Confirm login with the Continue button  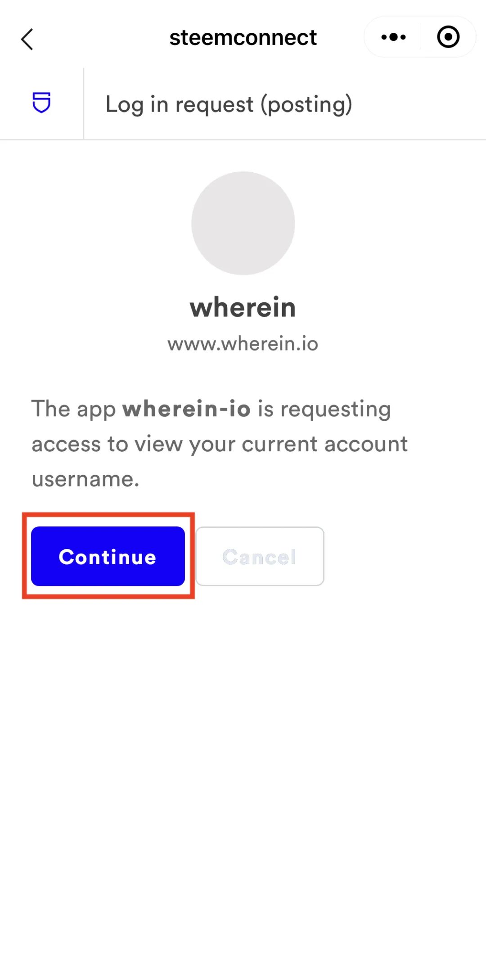point(108,556)
